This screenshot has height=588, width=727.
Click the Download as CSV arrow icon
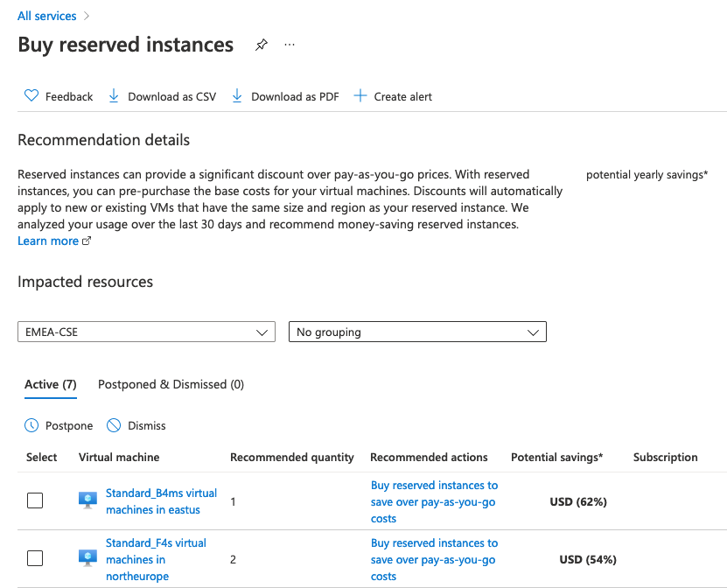pyautogui.click(x=114, y=96)
